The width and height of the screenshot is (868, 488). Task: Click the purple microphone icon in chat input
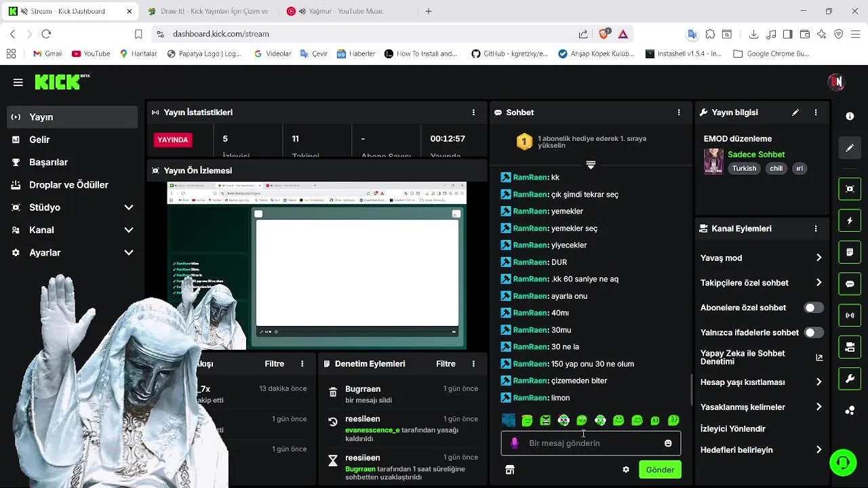515,443
